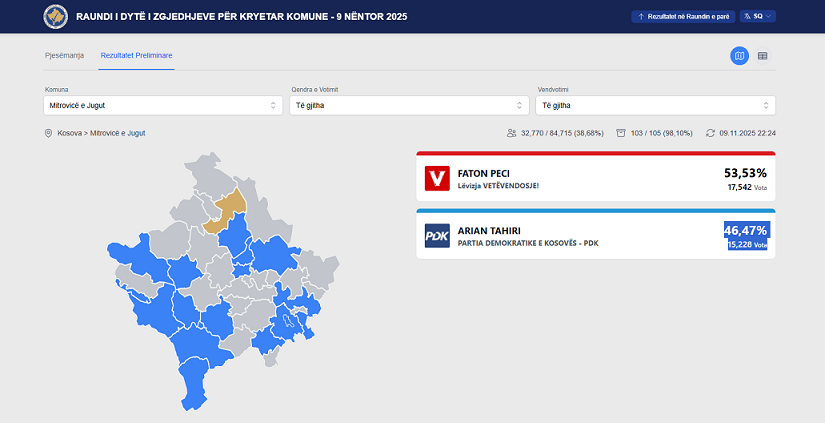Click the PDK party logo
Screen dimensions: 825x423
pyautogui.click(x=437, y=236)
